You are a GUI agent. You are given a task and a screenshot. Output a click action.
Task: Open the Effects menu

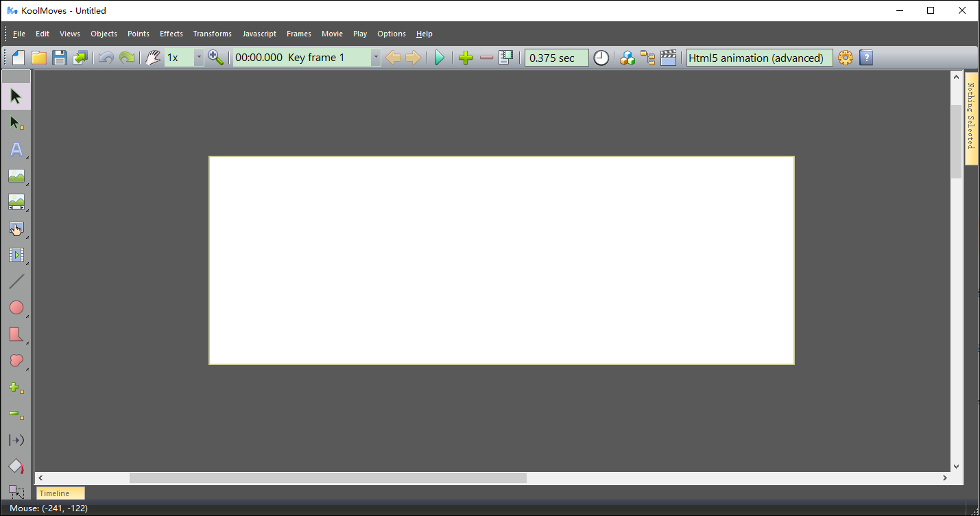[171, 34]
